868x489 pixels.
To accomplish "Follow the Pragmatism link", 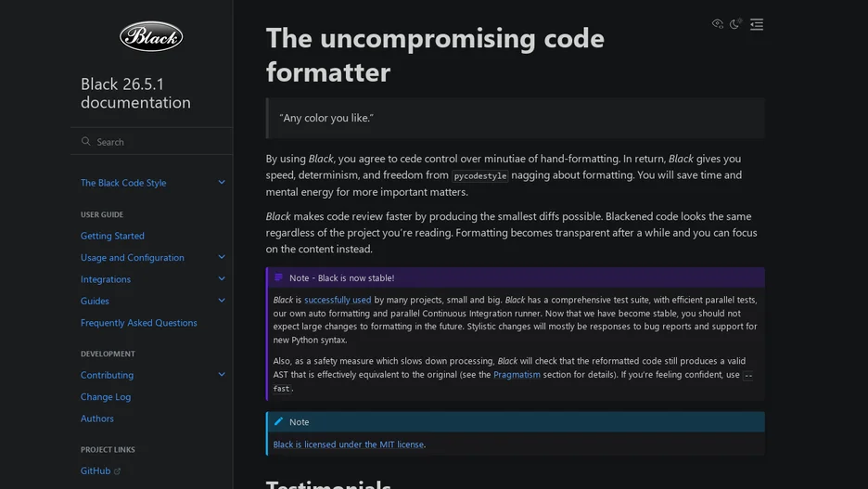I will point(517,374).
